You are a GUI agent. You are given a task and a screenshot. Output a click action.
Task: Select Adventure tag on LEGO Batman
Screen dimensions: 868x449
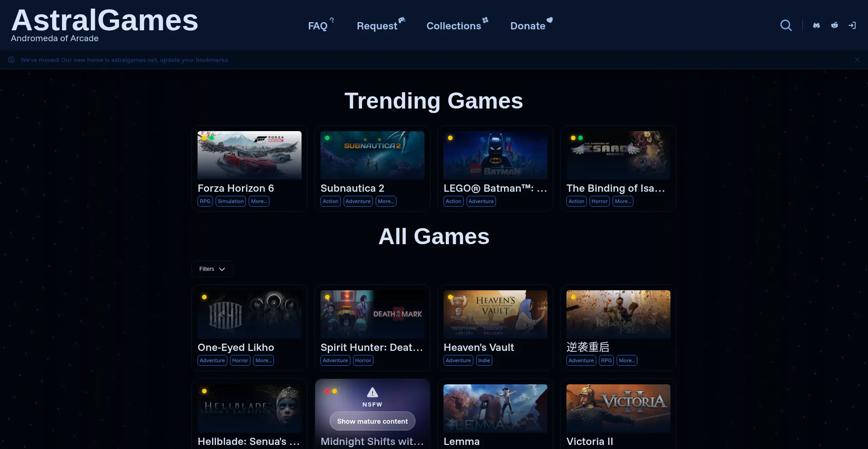coord(481,201)
